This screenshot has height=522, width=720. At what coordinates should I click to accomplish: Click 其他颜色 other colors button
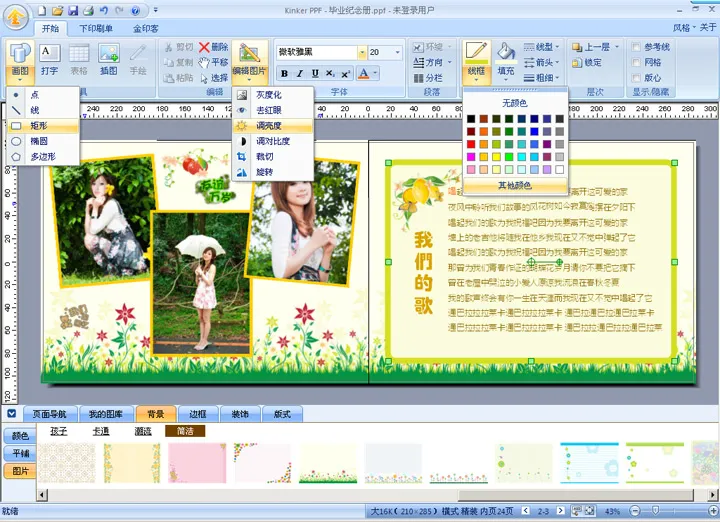tap(515, 185)
